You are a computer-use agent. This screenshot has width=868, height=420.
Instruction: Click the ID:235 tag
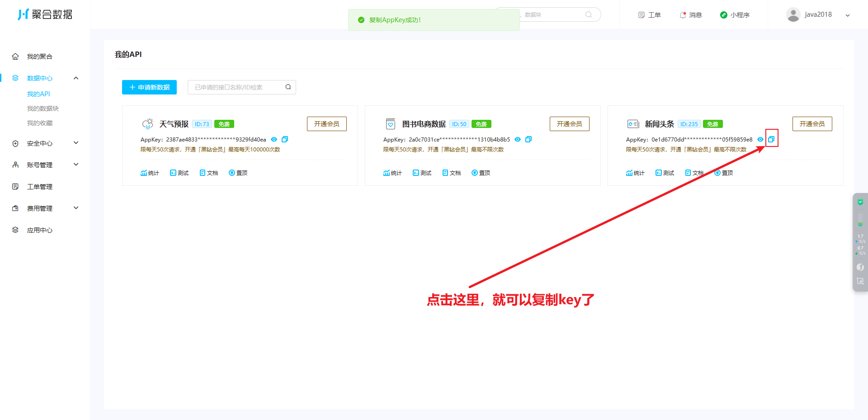click(689, 124)
